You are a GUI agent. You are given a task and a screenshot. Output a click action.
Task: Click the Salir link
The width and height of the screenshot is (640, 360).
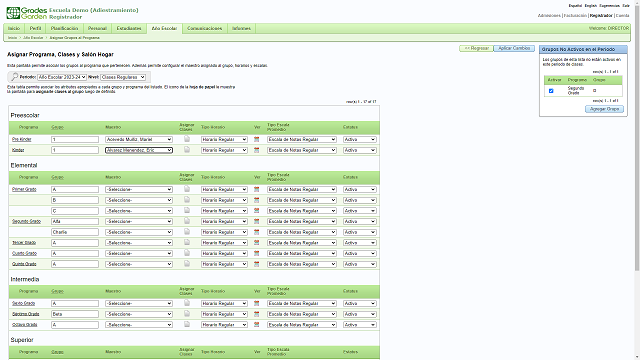(x=626, y=6)
